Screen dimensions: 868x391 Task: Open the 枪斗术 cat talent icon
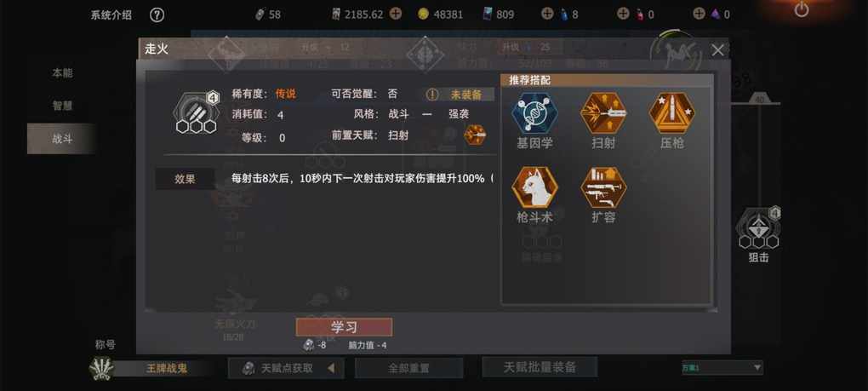click(x=534, y=187)
